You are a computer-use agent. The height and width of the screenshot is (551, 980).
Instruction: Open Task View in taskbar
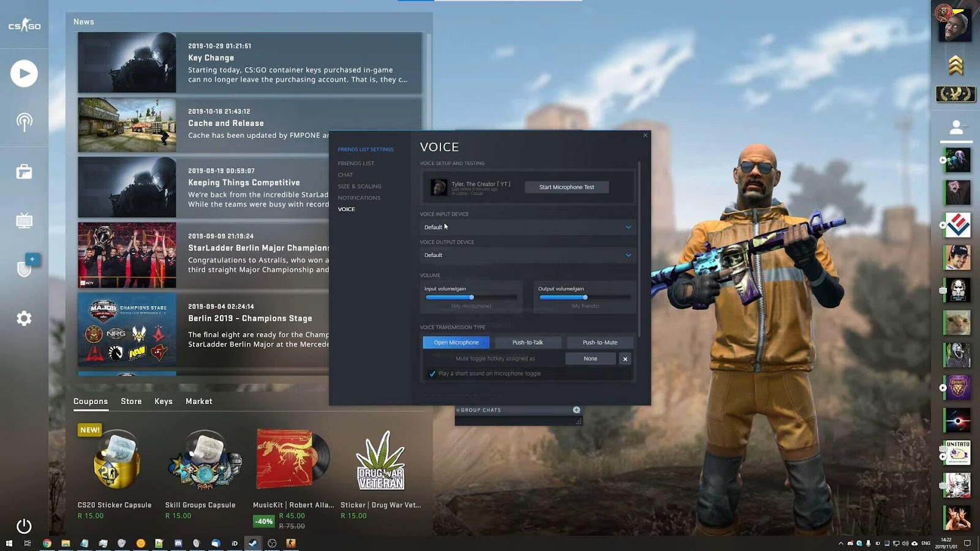pyautogui.click(x=28, y=543)
